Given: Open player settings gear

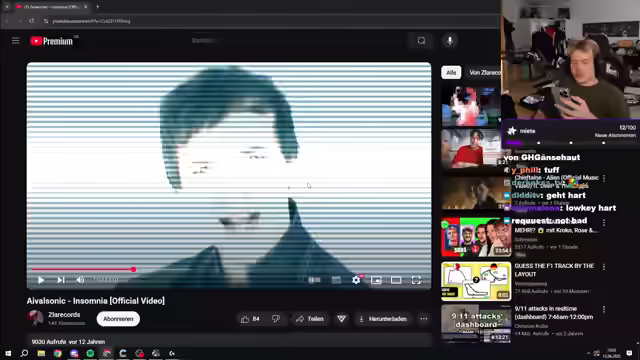Looking at the screenshot, I should (356, 280).
